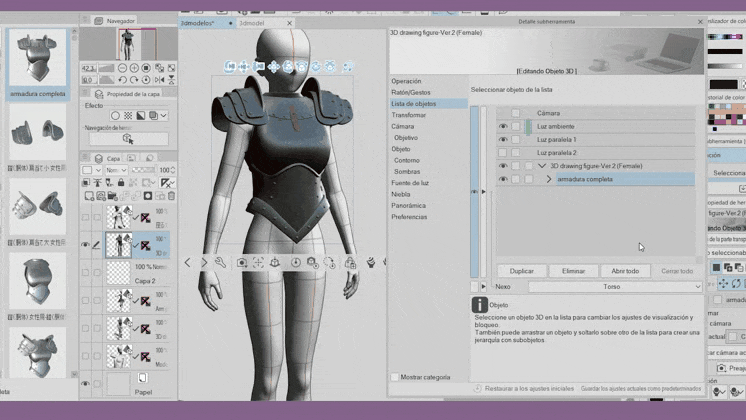Image resolution: width=746 pixels, height=420 pixels.
Task: Click the 3D object operation tool button
Action: (127, 139)
